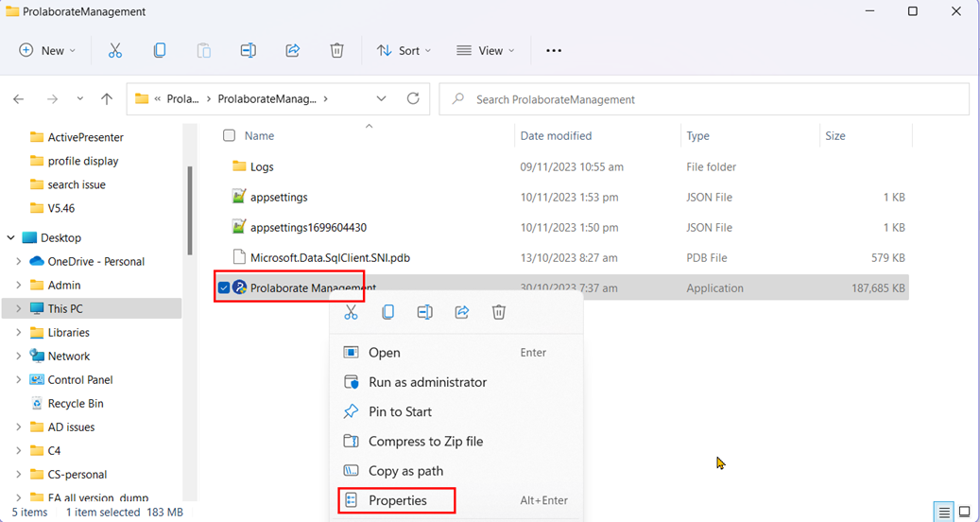This screenshot has height=522, width=980.
Task: Click the Share icon in the toolbar
Action: click(293, 51)
